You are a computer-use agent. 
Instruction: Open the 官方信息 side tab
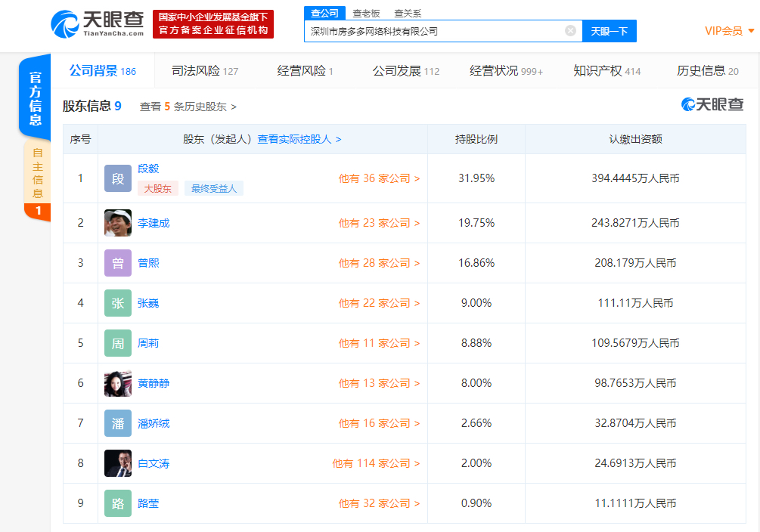[35, 98]
